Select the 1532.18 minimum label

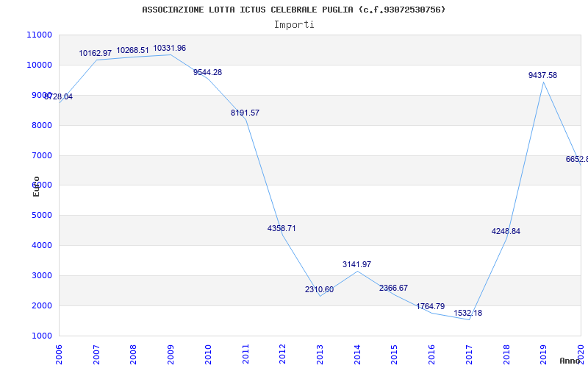tap(468, 314)
